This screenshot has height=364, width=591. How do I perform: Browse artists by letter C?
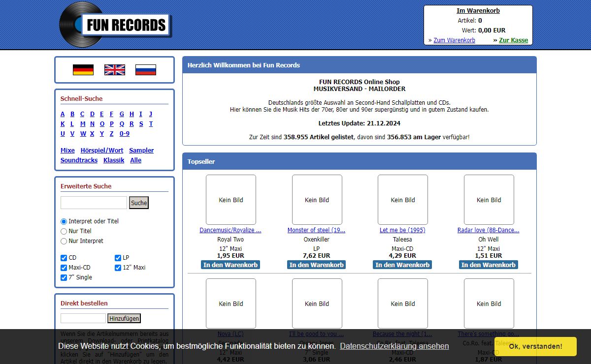[82, 114]
